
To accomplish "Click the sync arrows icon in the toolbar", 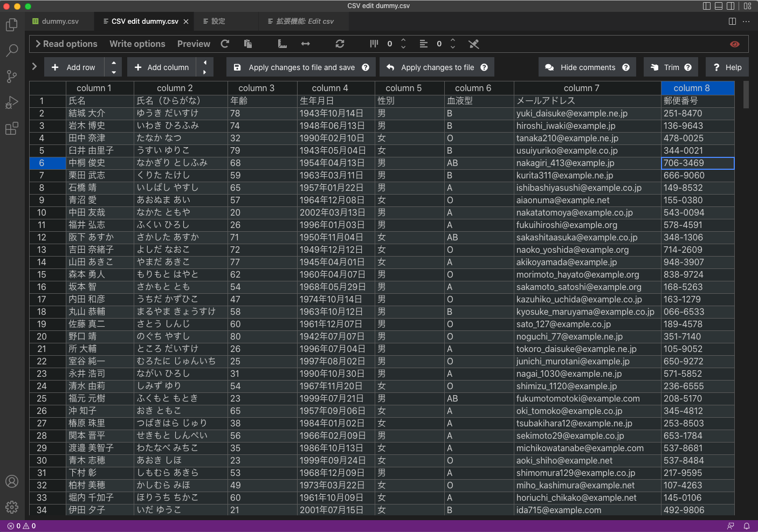I will pos(340,44).
